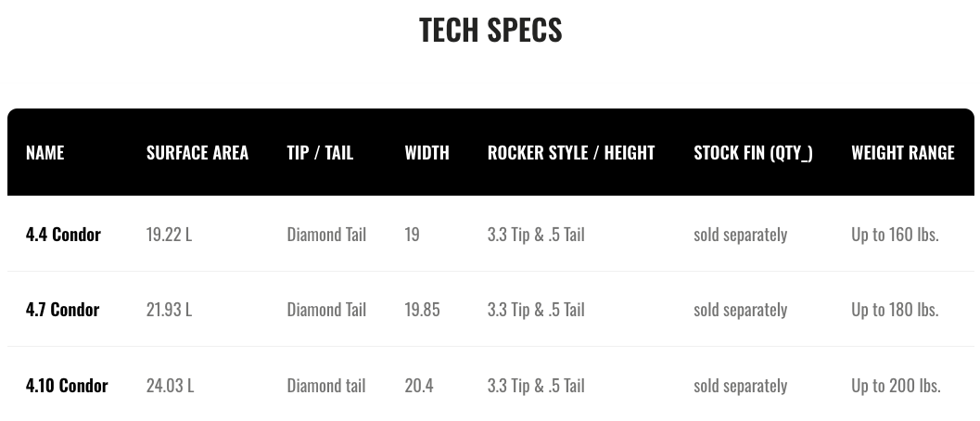Image resolution: width=980 pixels, height=421 pixels.
Task: Select the Up to 160 lbs. cell
Action: [895, 234]
